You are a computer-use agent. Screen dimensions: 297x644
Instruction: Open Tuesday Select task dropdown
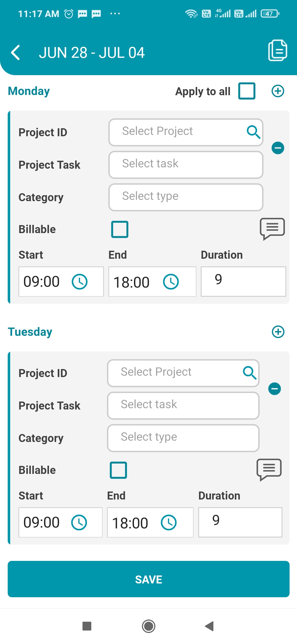[183, 405]
